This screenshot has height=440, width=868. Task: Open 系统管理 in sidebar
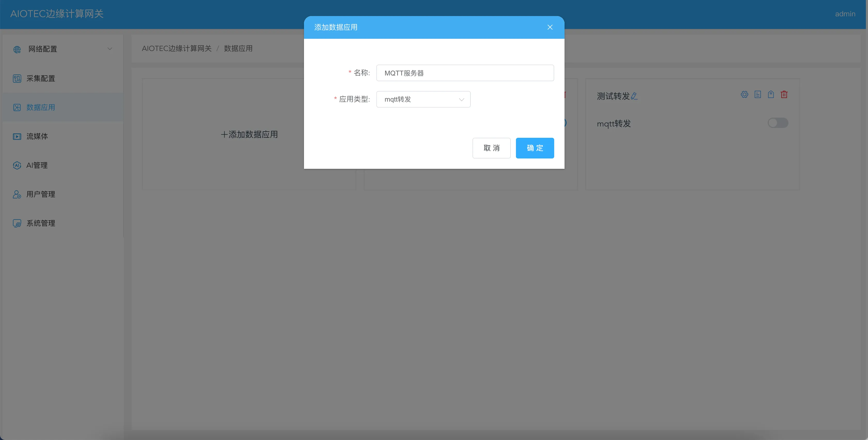pos(40,223)
